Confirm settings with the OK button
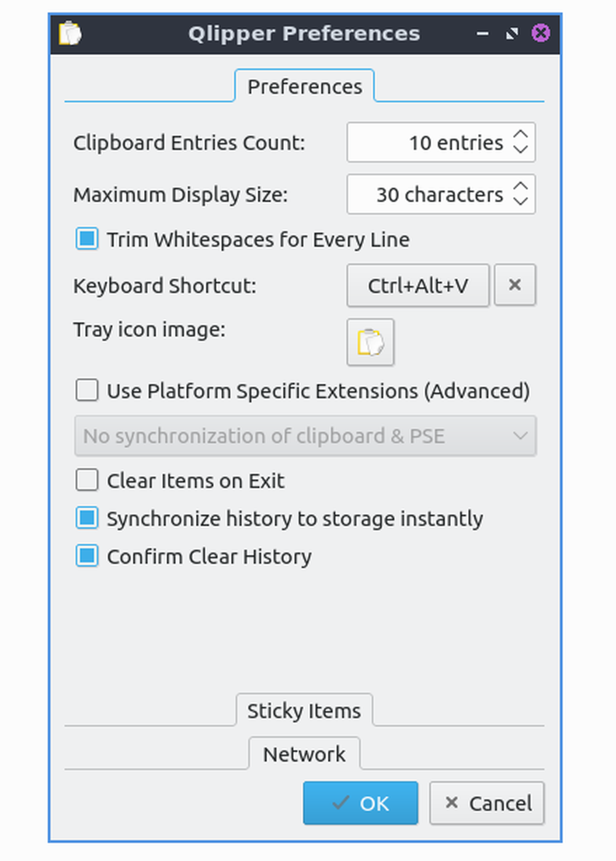This screenshot has height=861, width=616. tap(360, 803)
